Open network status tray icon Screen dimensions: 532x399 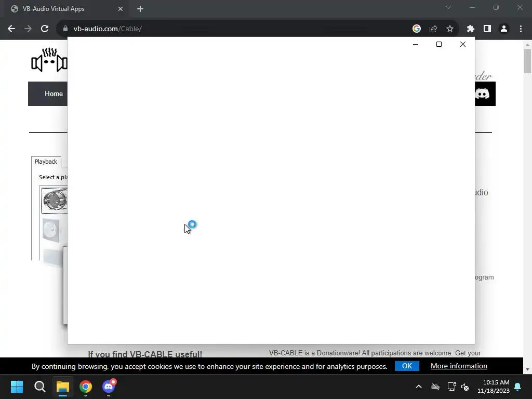point(451,387)
